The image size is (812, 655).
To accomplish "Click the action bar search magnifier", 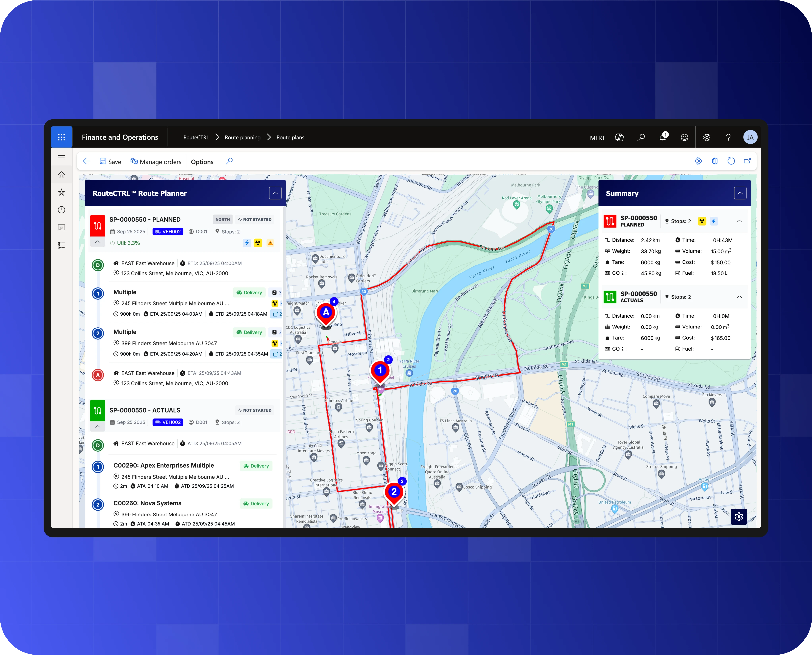I will coord(229,161).
